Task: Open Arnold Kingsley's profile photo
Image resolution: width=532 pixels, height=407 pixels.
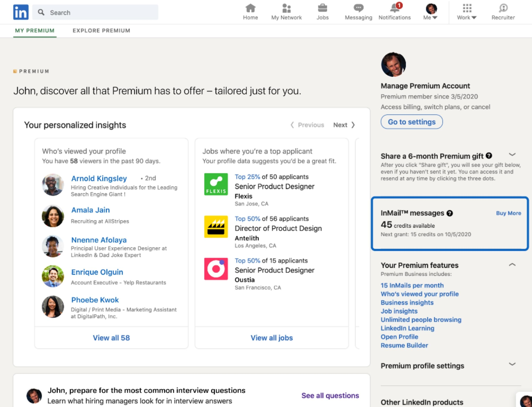Action: [x=53, y=185]
